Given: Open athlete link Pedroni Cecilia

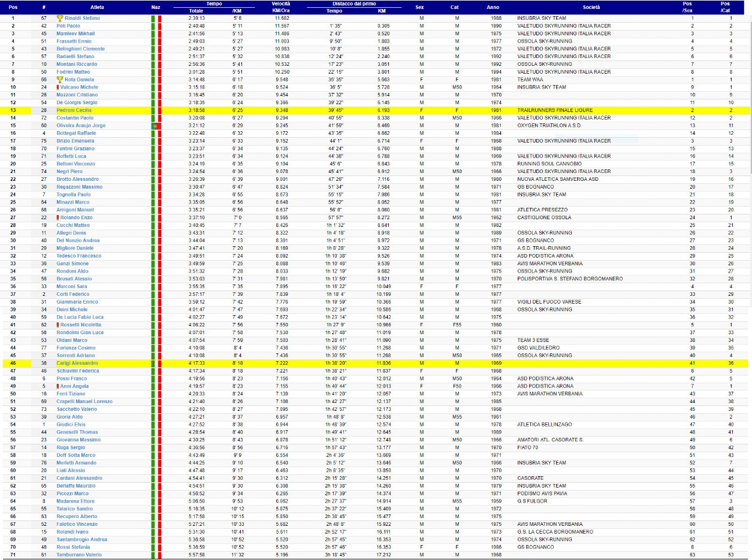Looking at the screenshot, I should point(73,110).
